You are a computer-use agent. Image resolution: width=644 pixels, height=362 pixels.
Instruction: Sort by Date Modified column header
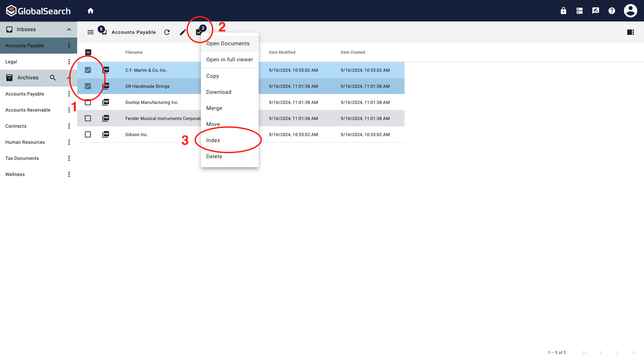[282, 52]
